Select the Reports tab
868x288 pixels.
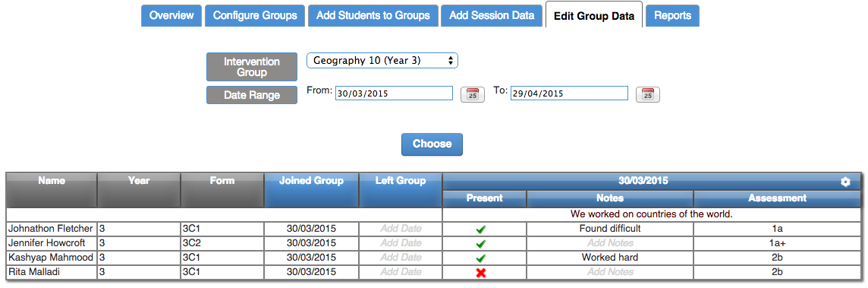click(x=672, y=15)
